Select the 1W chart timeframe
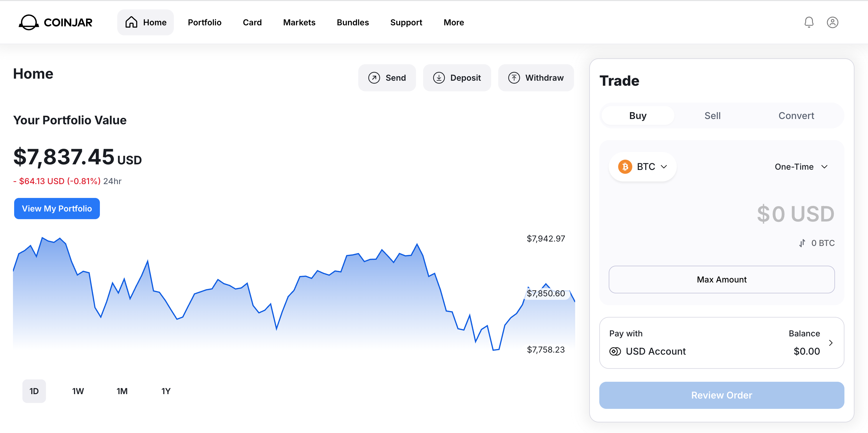The height and width of the screenshot is (433, 868). click(x=78, y=391)
